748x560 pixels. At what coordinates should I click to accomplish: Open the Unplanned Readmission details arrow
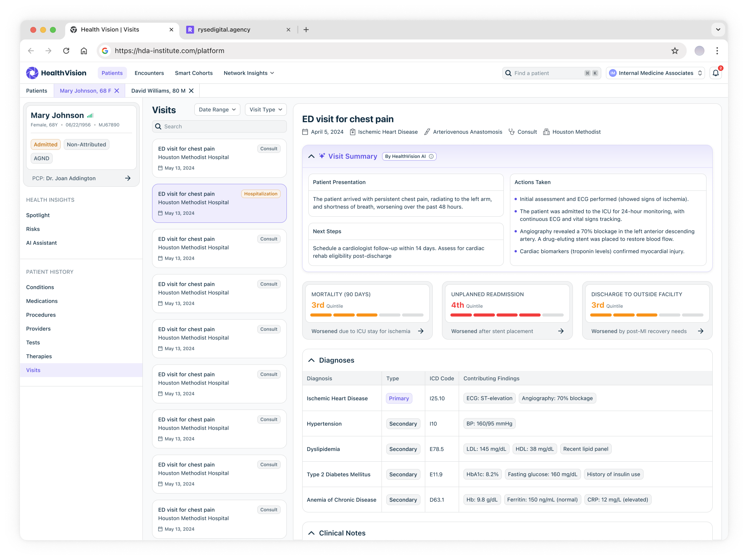(x=561, y=331)
